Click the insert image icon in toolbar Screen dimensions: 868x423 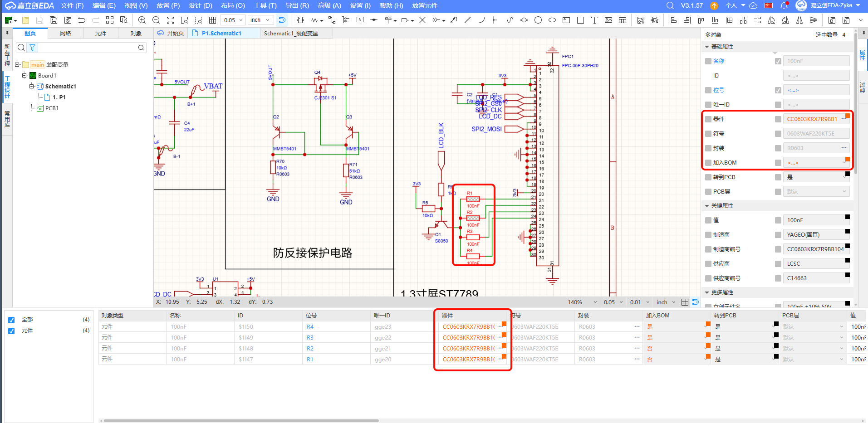[x=608, y=20]
